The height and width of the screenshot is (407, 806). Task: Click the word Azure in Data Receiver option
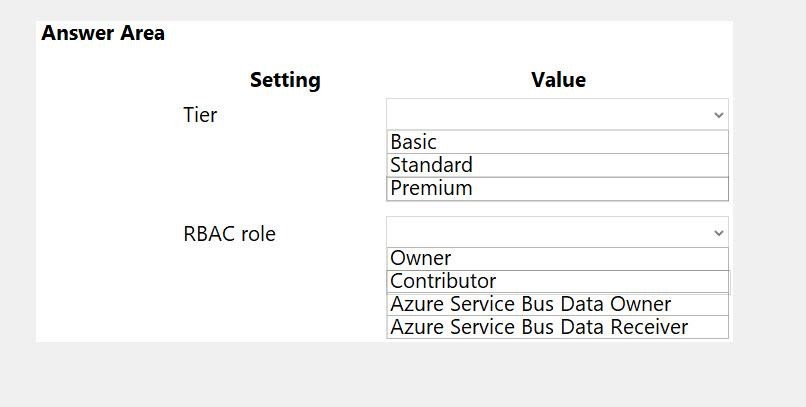coord(417,327)
